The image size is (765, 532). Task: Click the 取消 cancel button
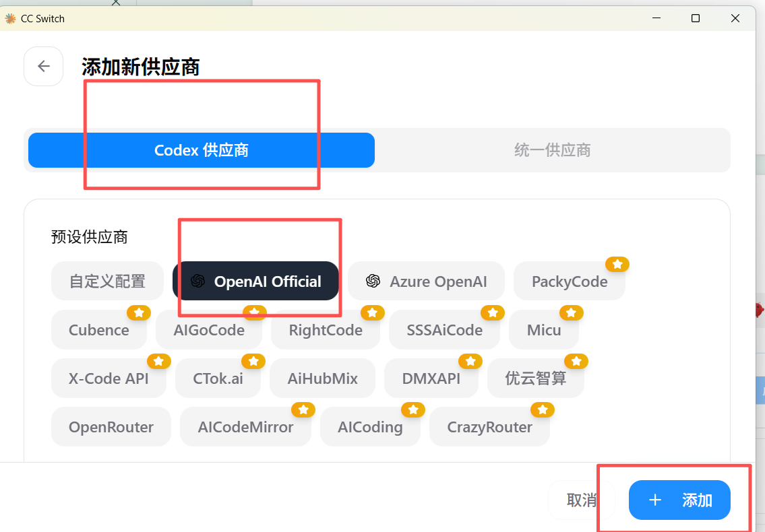(582, 500)
